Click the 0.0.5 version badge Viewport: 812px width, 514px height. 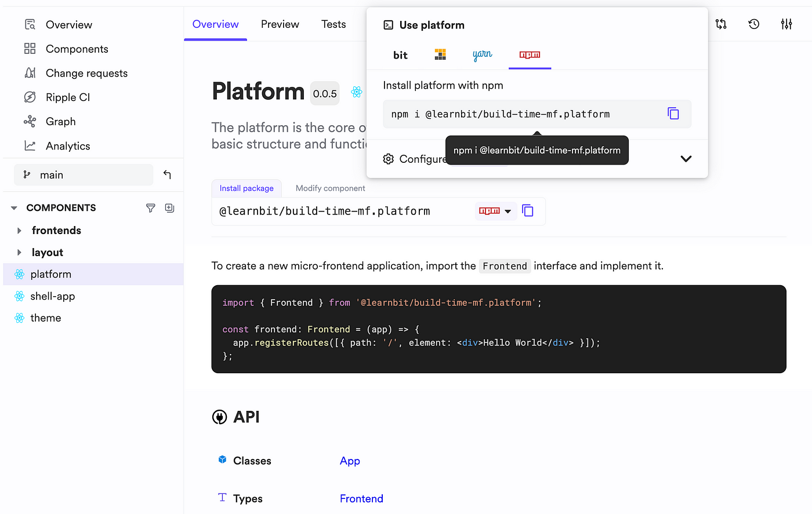[x=325, y=93]
